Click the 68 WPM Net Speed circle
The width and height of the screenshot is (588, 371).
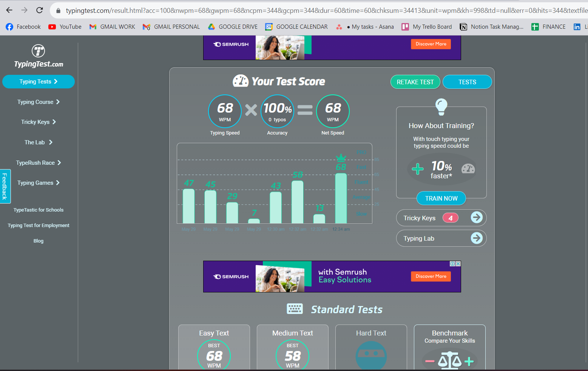pos(333,111)
